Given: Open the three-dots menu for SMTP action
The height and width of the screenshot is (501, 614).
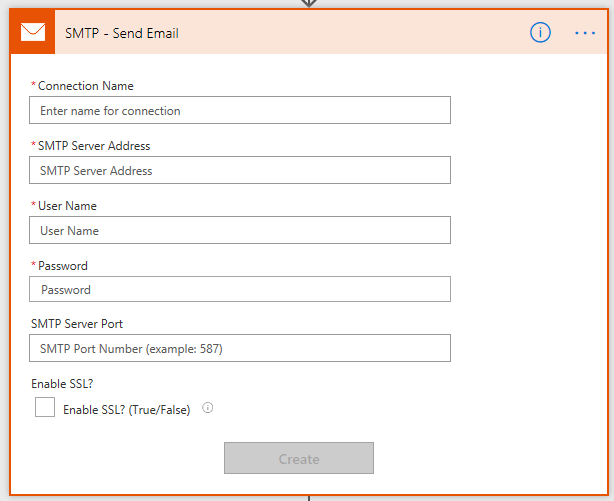Looking at the screenshot, I should pyautogui.click(x=585, y=33).
